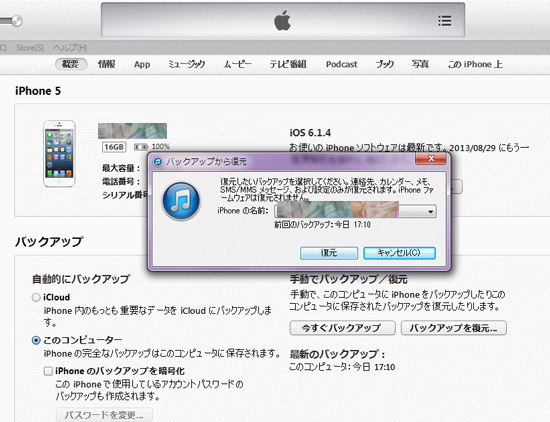Click the iOS 6.1.4 version text
Screen dimensions: 550x422
click(x=310, y=133)
